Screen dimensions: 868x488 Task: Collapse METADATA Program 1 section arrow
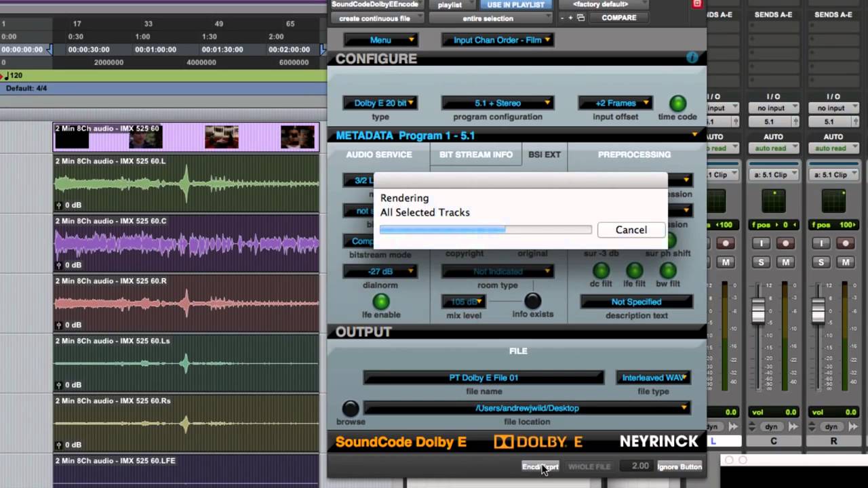tap(694, 135)
